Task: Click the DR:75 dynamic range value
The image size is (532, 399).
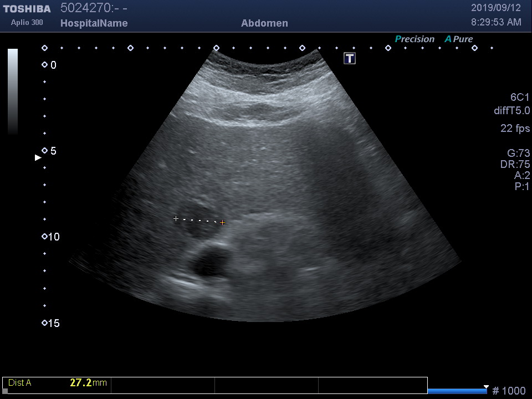Action: pyautogui.click(x=515, y=165)
